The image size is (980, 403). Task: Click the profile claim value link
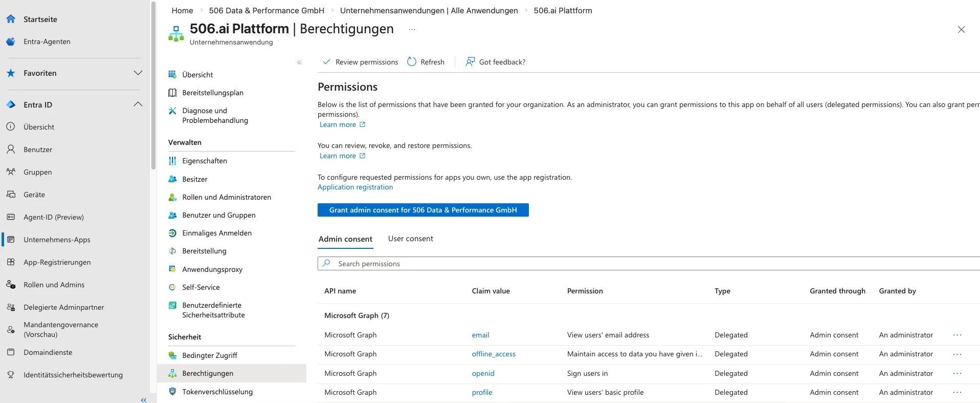[482, 392]
